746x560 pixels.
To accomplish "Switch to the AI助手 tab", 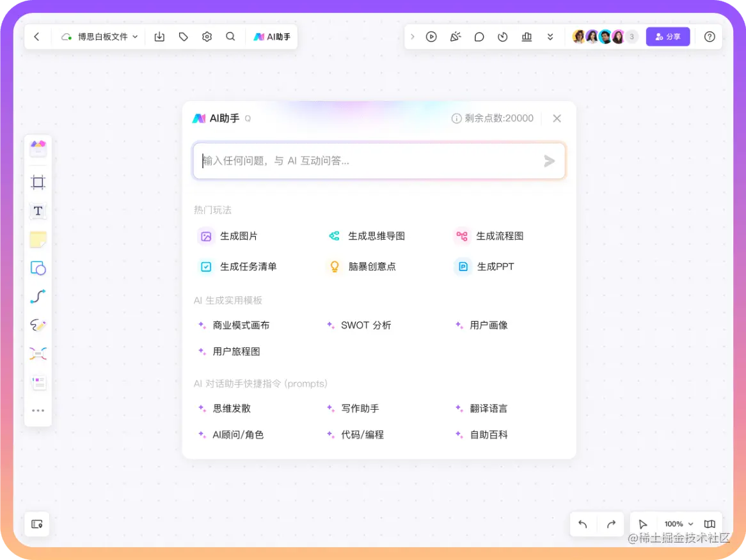I will [272, 36].
